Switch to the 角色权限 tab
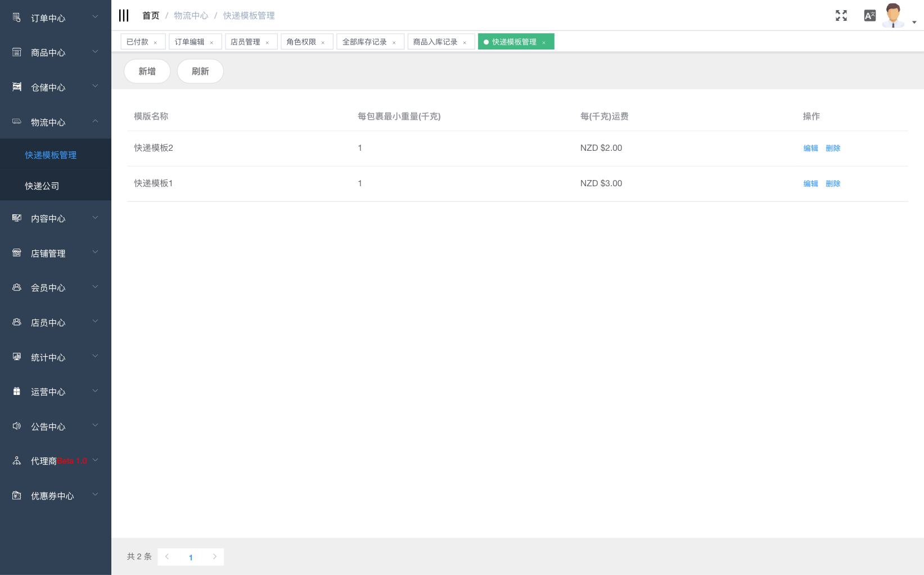The width and height of the screenshot is (924, 575). pyautogui.click(x=301, y=42)
